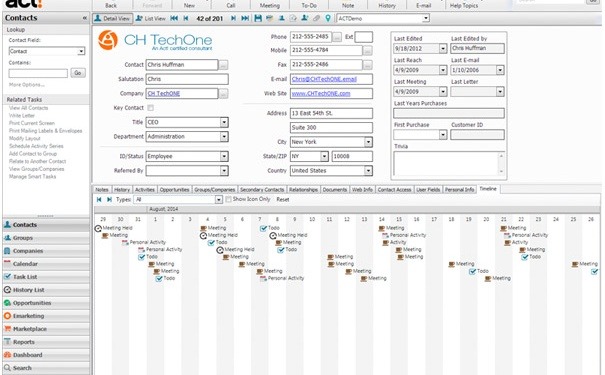Click the CH TechOne logo
Image resolution: width=605 pixels, height=375 pixels.
click(155, 41)
